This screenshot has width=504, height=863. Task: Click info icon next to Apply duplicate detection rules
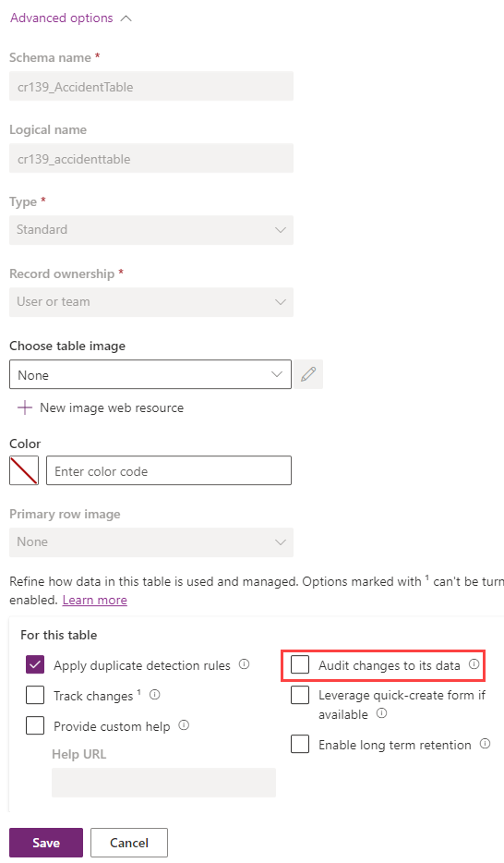tap(244, 664)
